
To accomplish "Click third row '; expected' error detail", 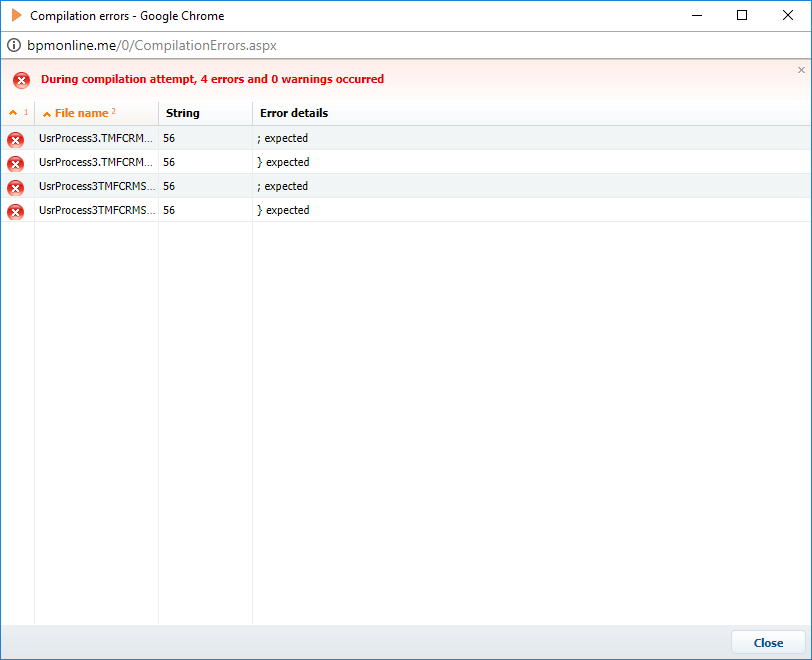I will click(x=282, y=186).
